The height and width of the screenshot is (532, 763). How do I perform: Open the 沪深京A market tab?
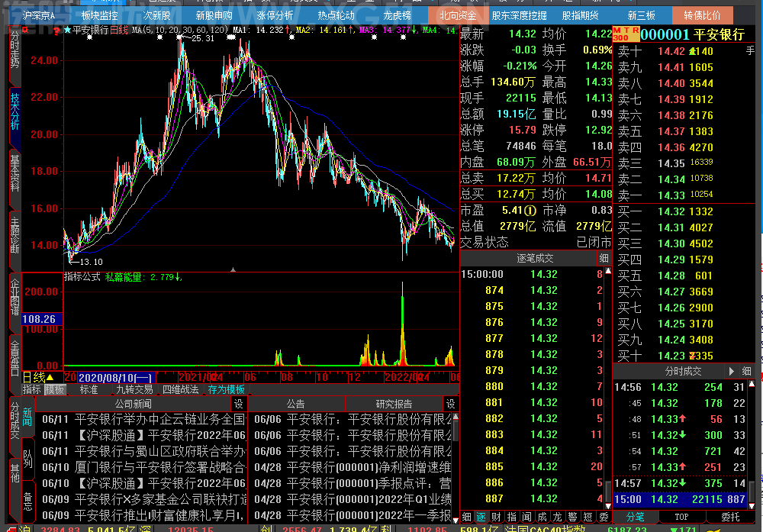(x=39, y=15)
